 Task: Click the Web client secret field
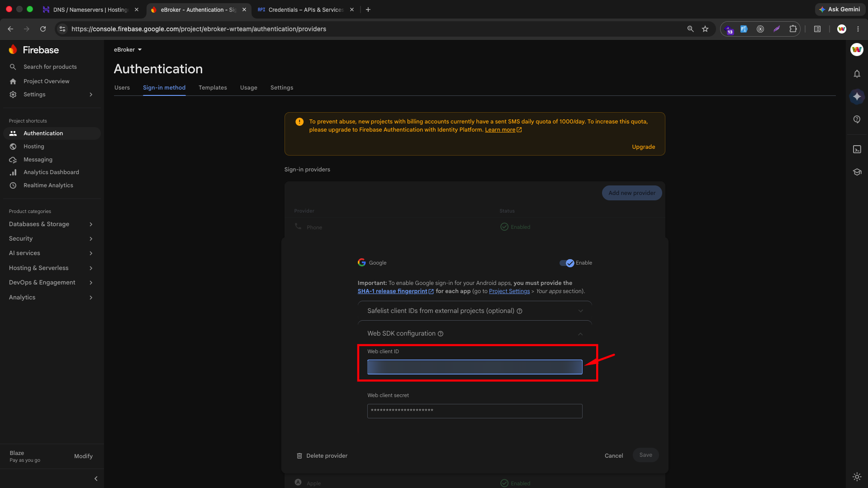pyautogui.click(x=474, y=411)
